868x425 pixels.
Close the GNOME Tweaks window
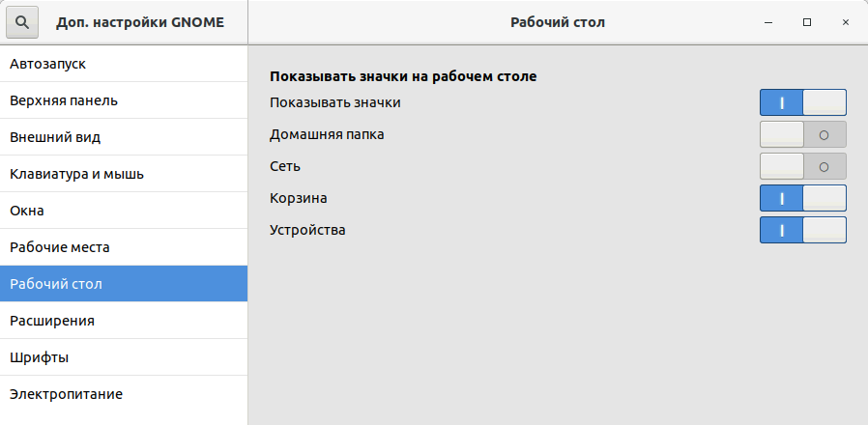point(846,22)
